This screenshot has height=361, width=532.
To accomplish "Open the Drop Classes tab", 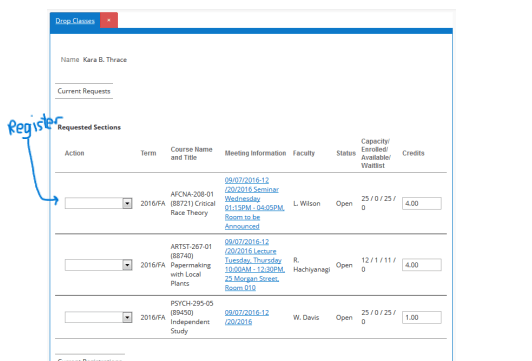I will coord(75,21).
